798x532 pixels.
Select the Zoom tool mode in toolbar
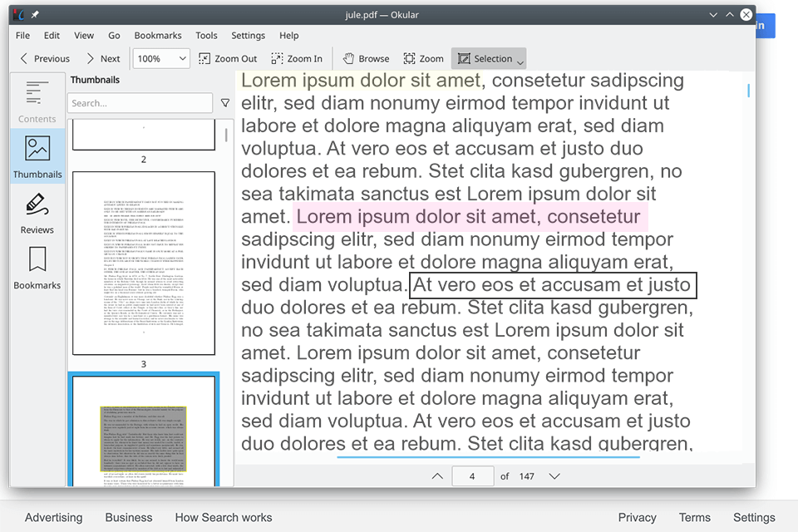422,58
